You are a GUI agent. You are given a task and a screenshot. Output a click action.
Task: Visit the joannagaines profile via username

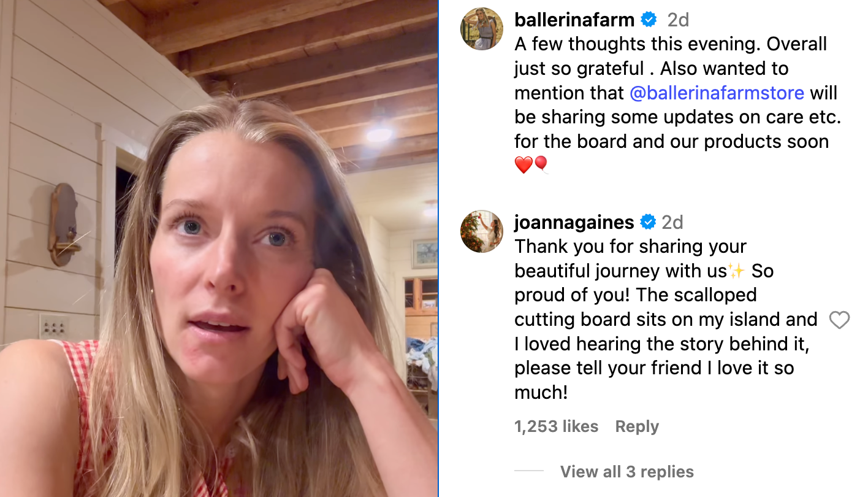[x=574, y=222]
